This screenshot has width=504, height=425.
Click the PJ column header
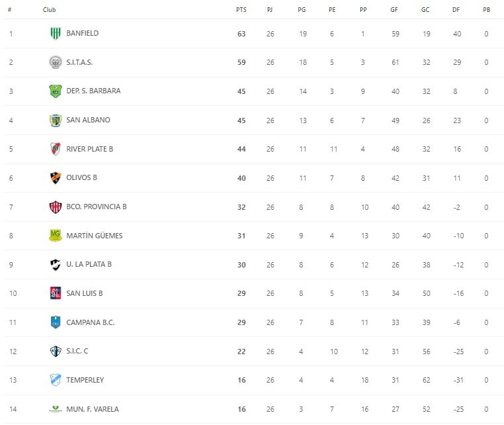tap(270, 10)
